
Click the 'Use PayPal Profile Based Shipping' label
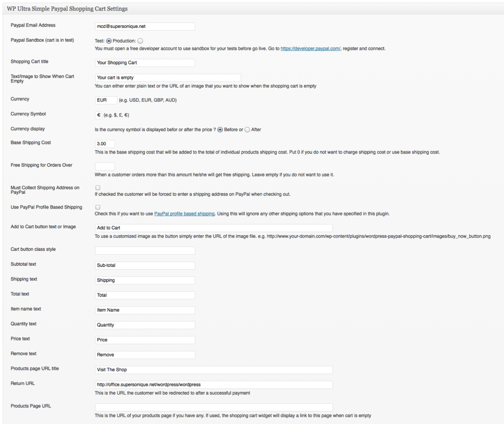(x=46, y=207)
